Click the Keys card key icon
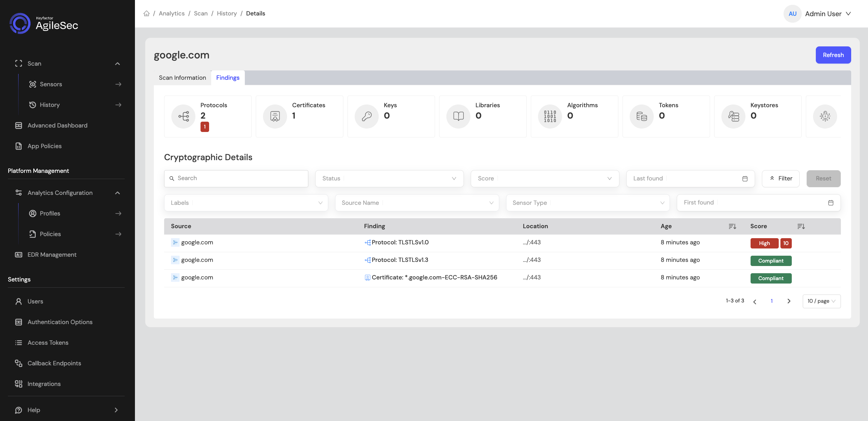Screen dimensions: 868x421 point(367,116)
